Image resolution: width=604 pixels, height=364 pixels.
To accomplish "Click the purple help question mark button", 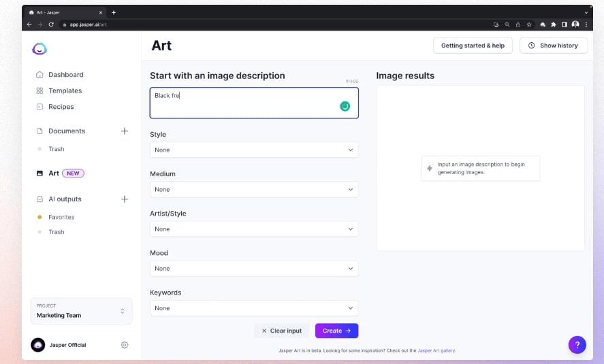I will tap(577, 345).
